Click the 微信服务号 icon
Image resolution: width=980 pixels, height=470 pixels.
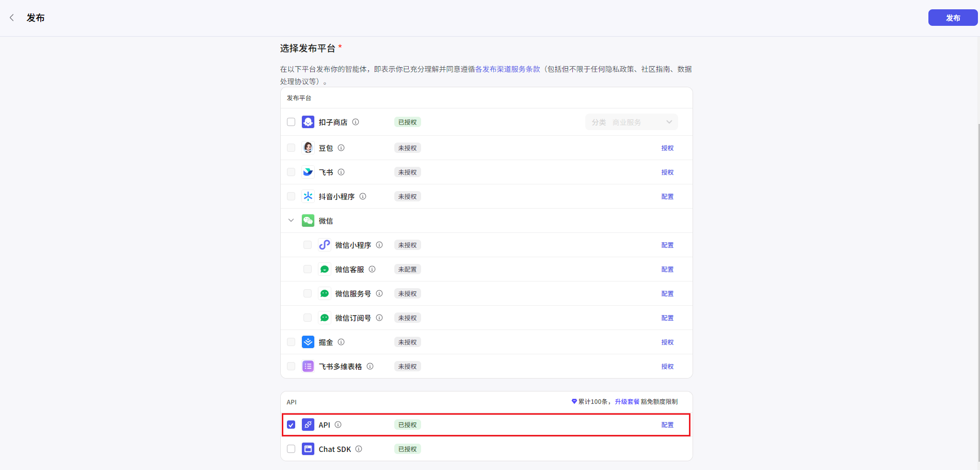coord(325,293)
